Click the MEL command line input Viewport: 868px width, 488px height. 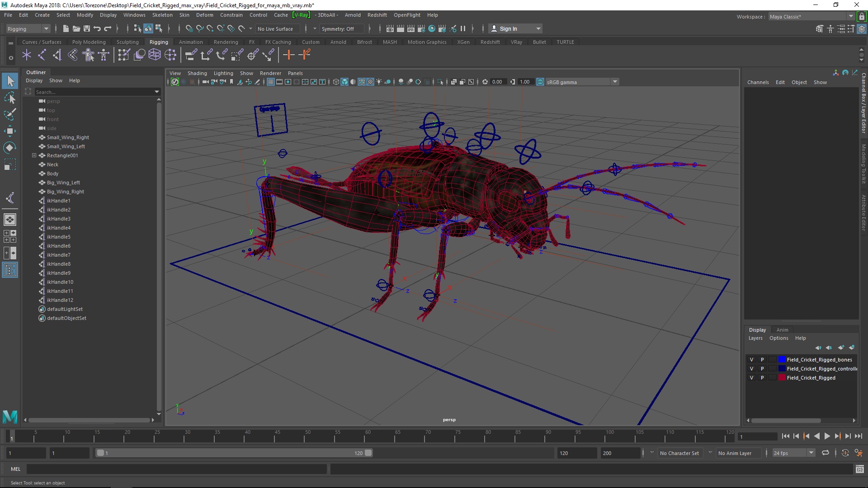tap(176, 469)
